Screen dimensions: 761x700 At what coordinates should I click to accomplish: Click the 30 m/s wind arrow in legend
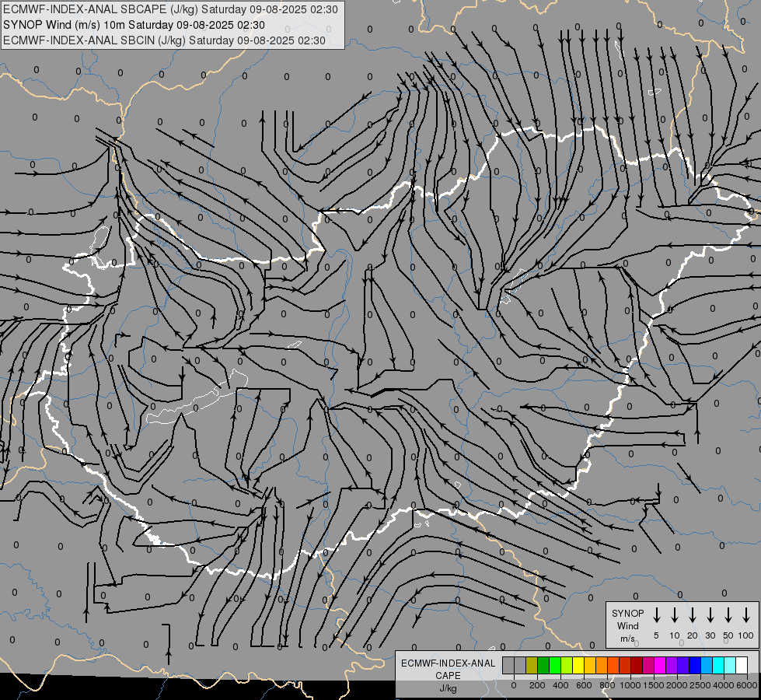[x=710, y=615]
